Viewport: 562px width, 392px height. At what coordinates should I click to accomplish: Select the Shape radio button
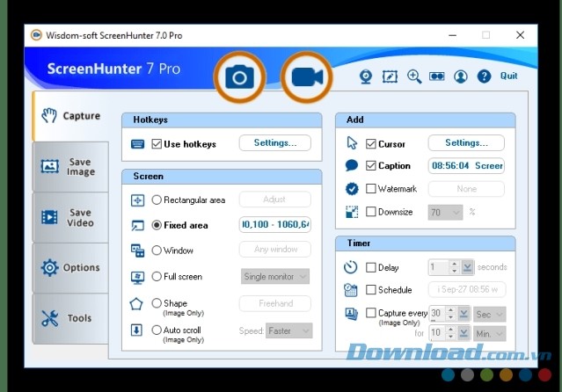pos(157,303)
